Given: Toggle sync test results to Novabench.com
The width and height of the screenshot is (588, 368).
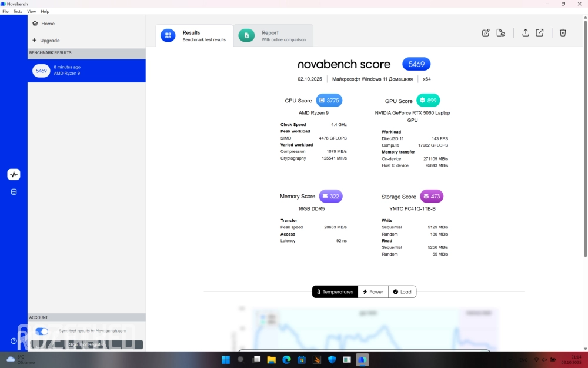Looking at the screenshot, I should (x=42, y=331).
